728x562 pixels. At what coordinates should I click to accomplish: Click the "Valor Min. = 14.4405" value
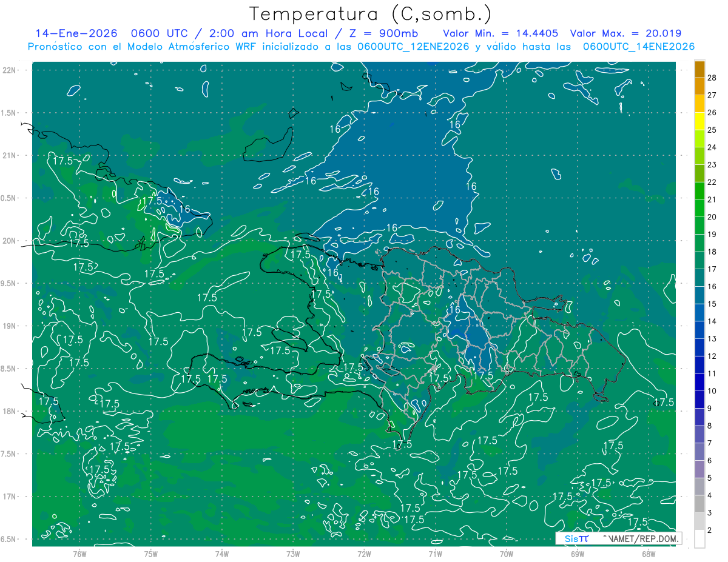[x=500, y=33]
